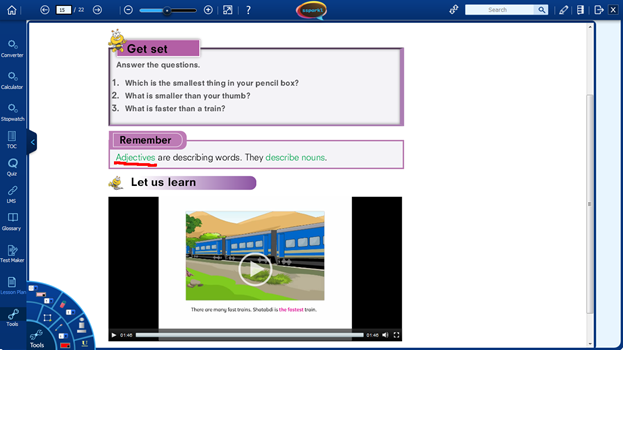The width and height of the screenshot is (625, 444).
Task: Zoom out with the minus button
Action: (x=128, y=10)
